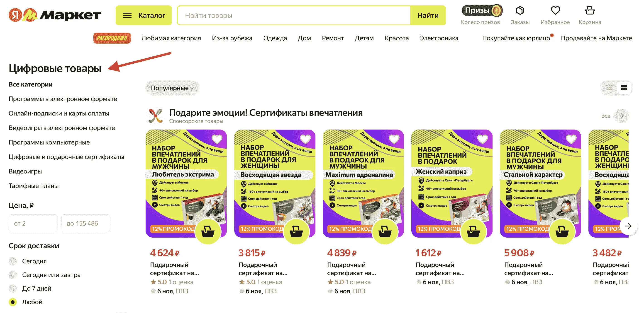Viewport: 644px width, 313px height.
Task: Open the Корзина cart icon
Action: pos(590,10)
